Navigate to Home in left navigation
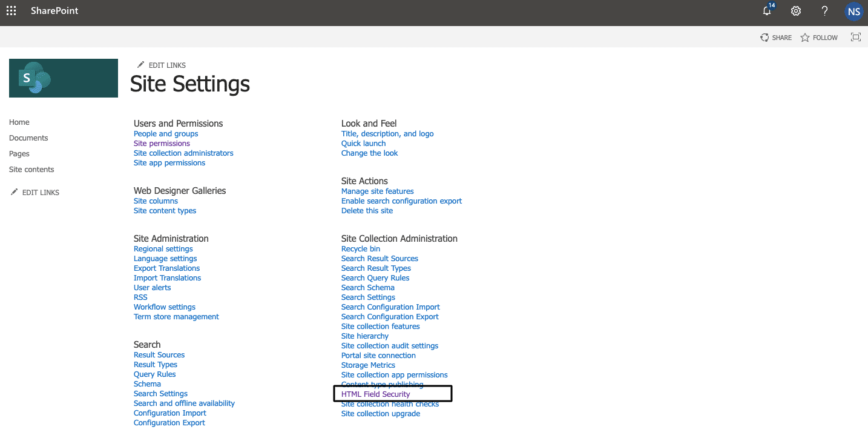Image resolution: width=868 pixels, height=435 pixels. pyautogui.click(x=19, y=122)
